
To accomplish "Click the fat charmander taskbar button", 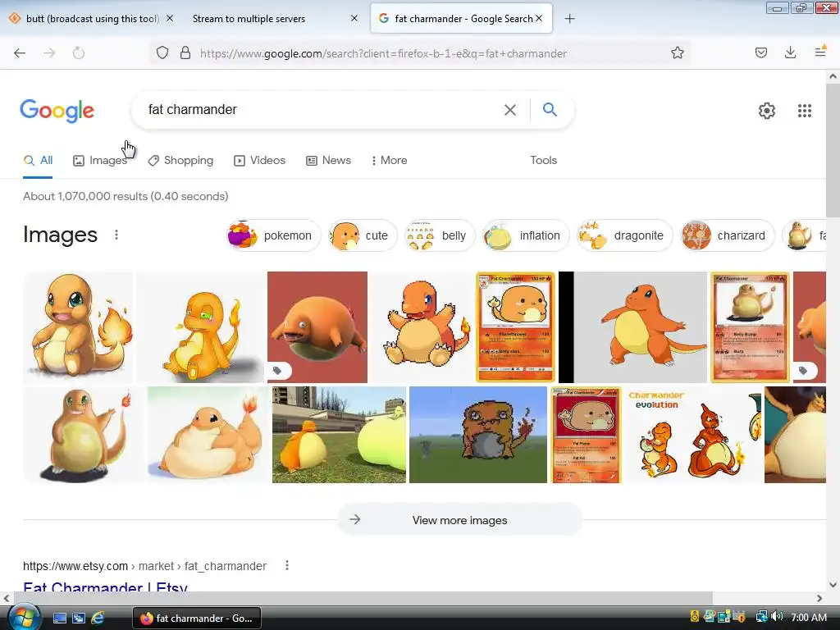I will [197, 618].
